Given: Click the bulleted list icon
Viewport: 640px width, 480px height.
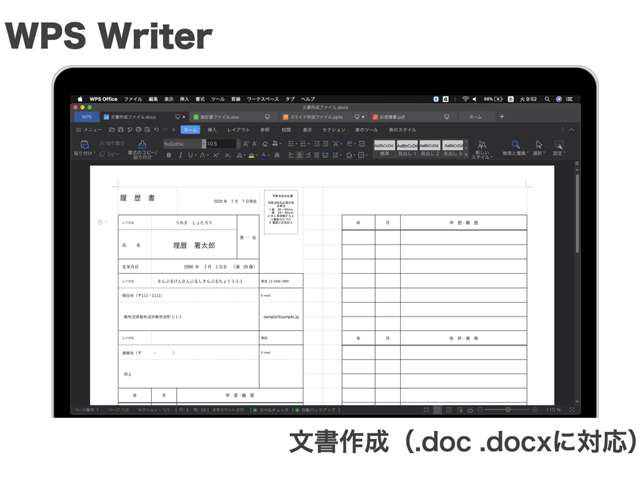Looking at the screenshot, I should tap(291, 144).
